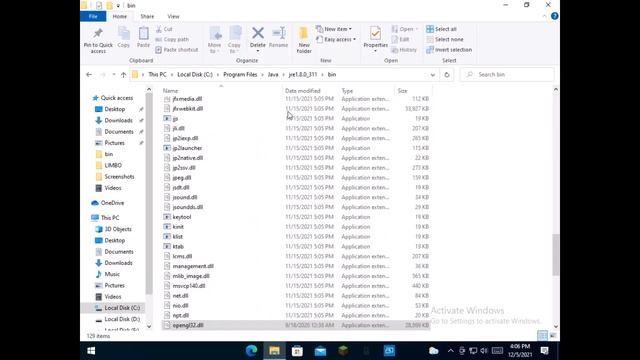Viewport: 640px width, 360px height.
Task: Open the Easy access dropdown
Action: coord(336,39)
